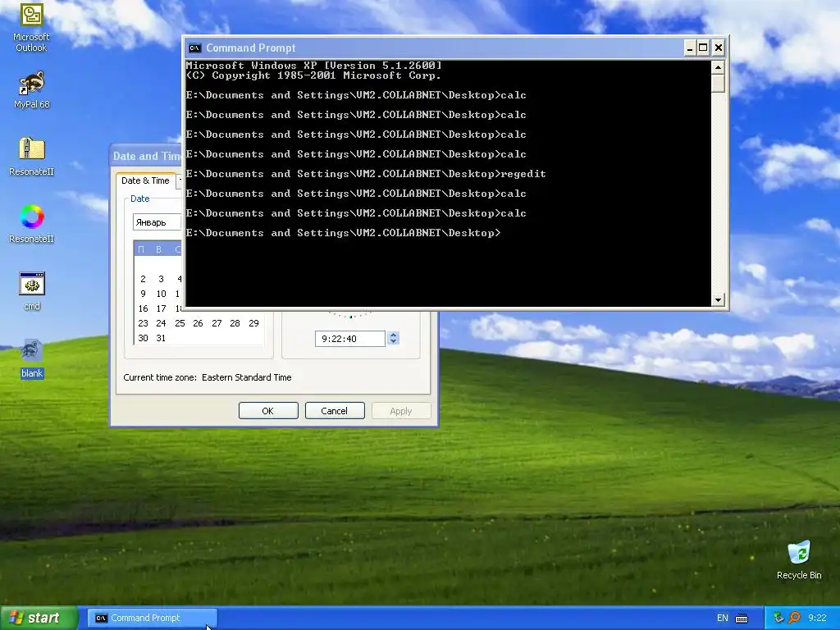Click the orange magnifier tray icon

794,618
